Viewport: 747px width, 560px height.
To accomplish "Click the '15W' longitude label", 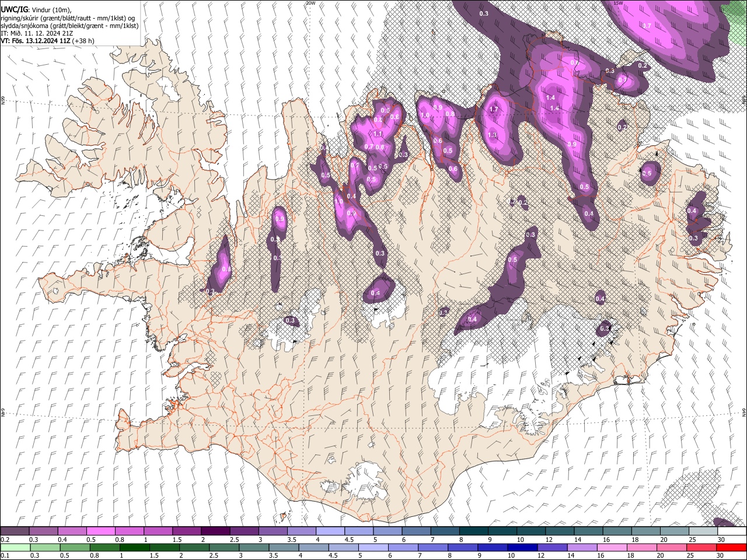I will coord(619,3).
